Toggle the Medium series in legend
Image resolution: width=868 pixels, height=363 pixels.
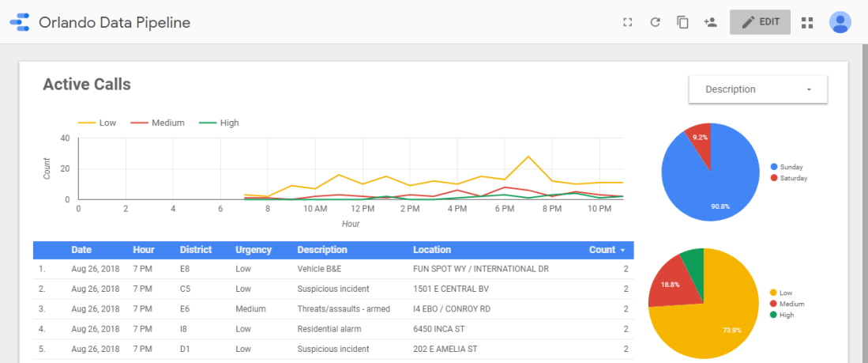pyautogui.click(x=158, y=123)
